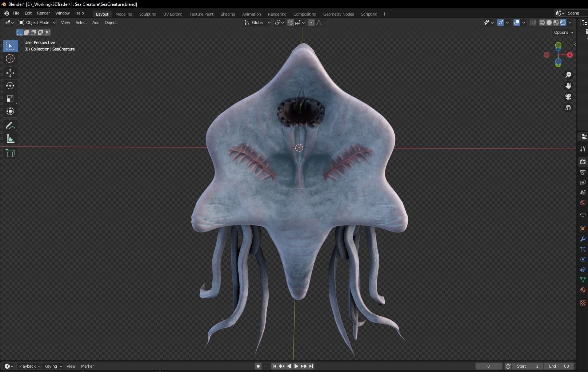Image resolution: width=588 pixels, height=372 pixels.
Task: Open the Playback dropdown in timeline
Action: click(x=29, y=366)
